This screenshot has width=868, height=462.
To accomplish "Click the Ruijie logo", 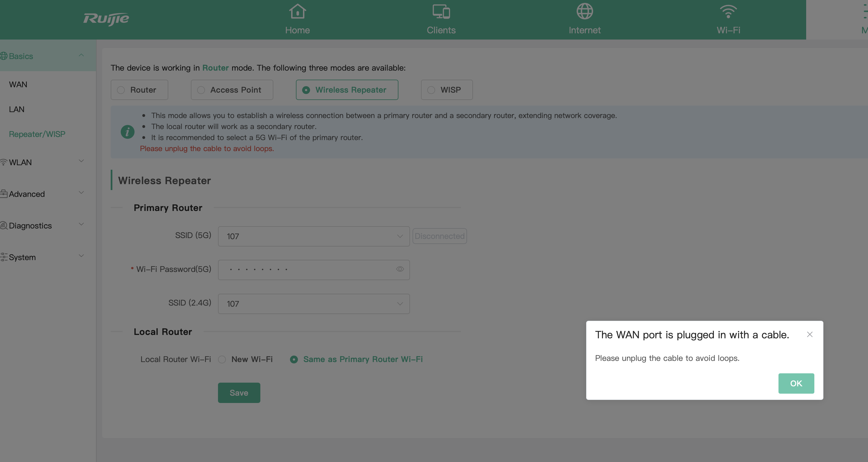I will point(106,19).
